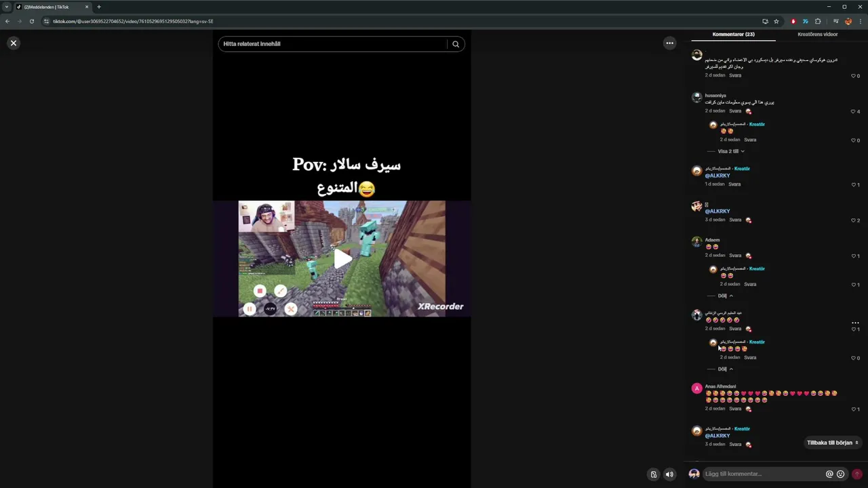The image size is (868, 488).
Task: Like Adaem's comment
Action: [853, 256]
